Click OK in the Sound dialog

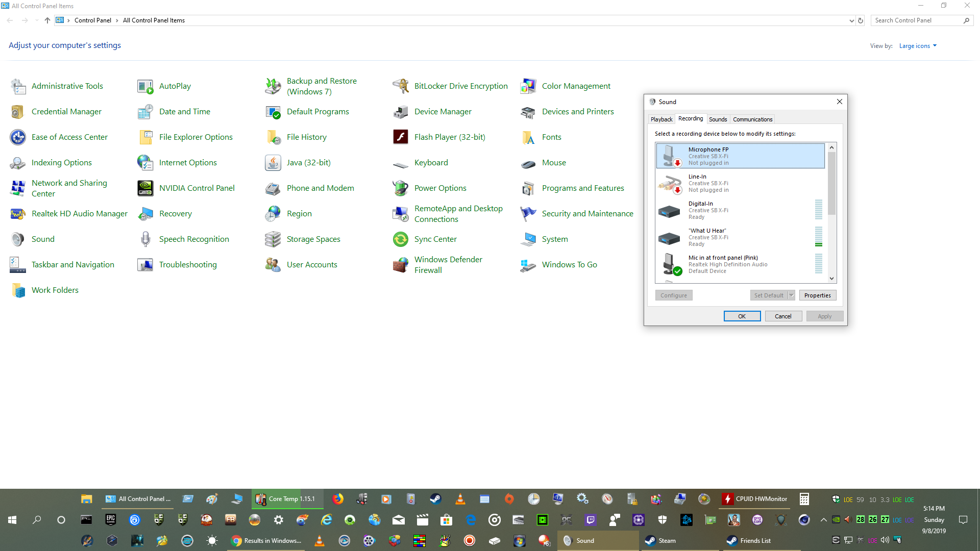tap(742, 316)
